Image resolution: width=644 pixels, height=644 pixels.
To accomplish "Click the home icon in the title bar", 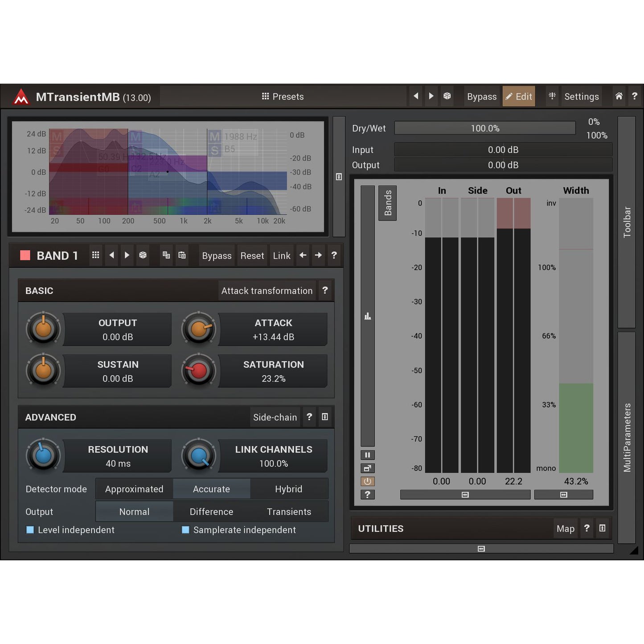I will (619, 96).
